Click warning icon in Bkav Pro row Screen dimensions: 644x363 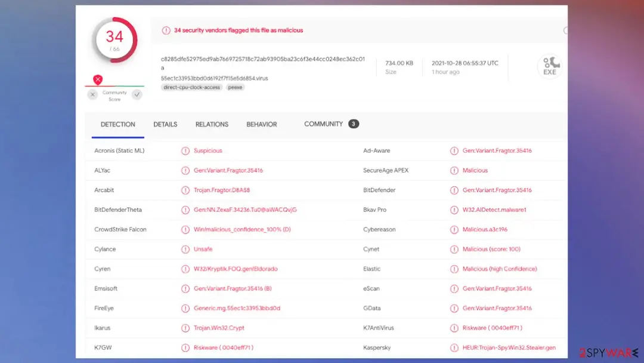[454, 210]
